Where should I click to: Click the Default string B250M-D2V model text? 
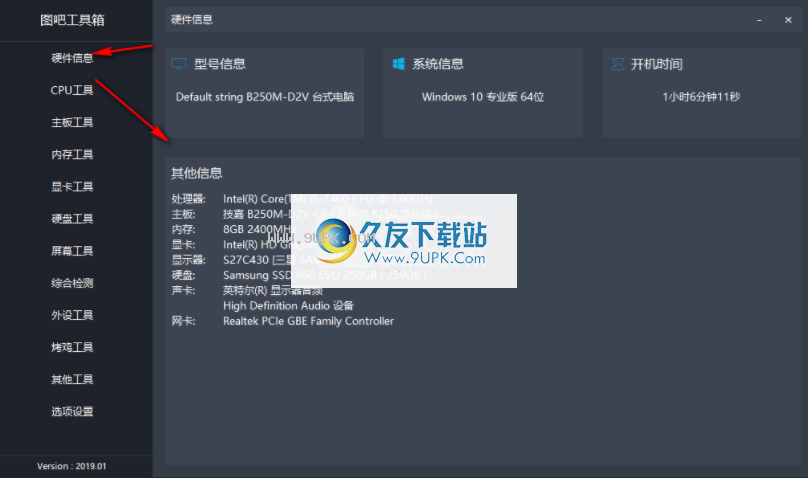[x=265, y=97]
